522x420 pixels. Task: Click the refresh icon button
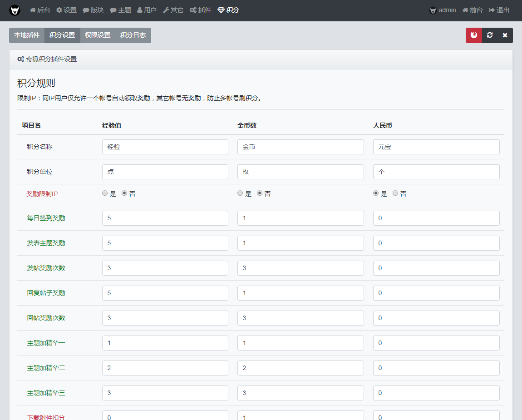[490, 35]
